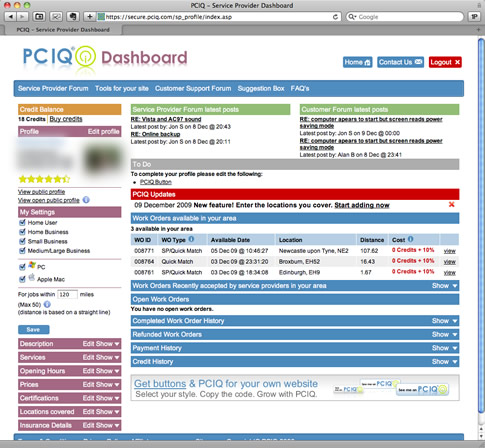Viewport: 485px width, 448px height.
Task: Click the Google search magnifier icon
Action: tap(351, 17)
